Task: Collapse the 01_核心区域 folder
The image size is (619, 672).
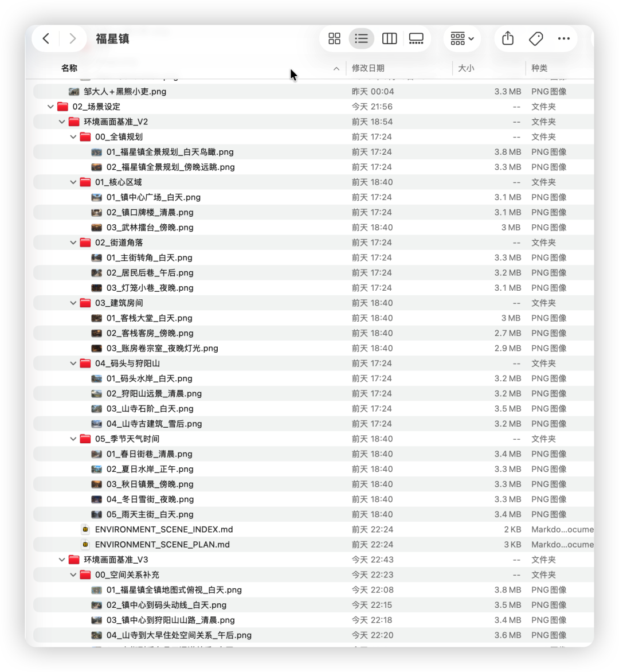Action: [x=73, y=182]
